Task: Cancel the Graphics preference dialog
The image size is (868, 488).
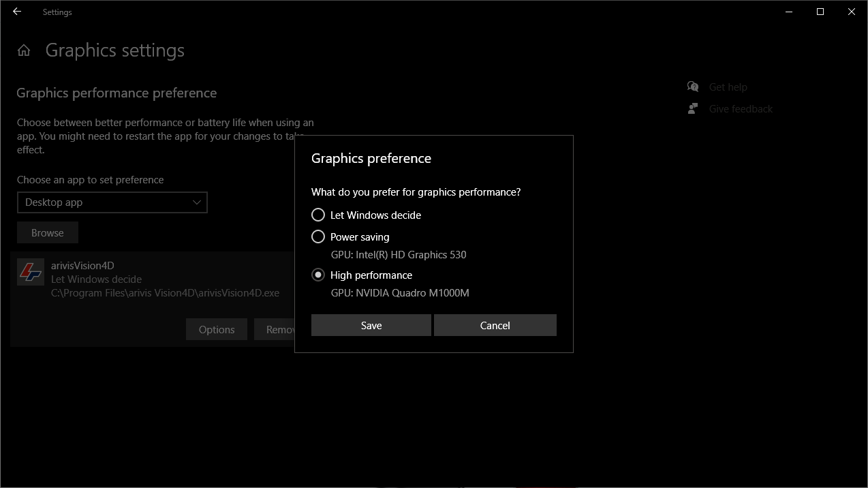Action: pos(495,325)
